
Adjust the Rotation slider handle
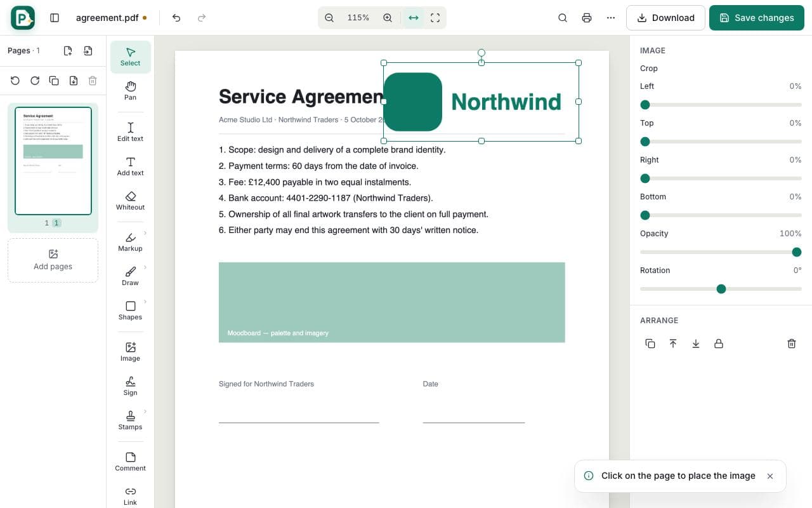[721, 289]
